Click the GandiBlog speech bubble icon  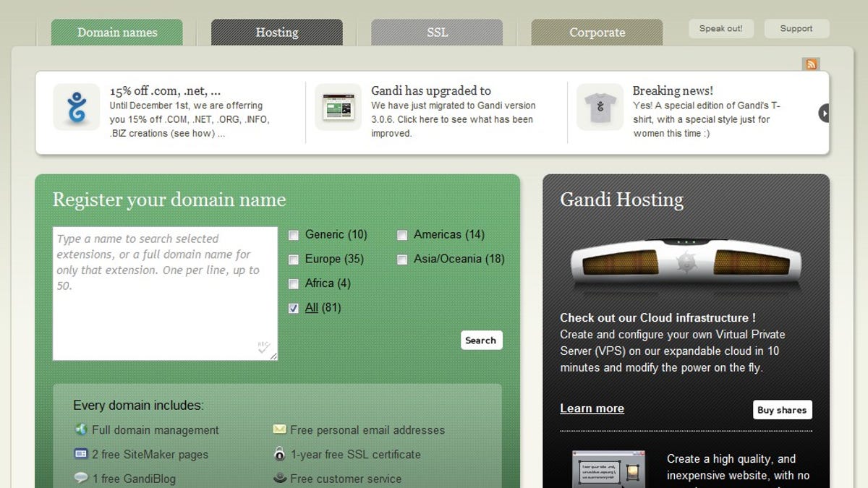[x=81, y=478]
